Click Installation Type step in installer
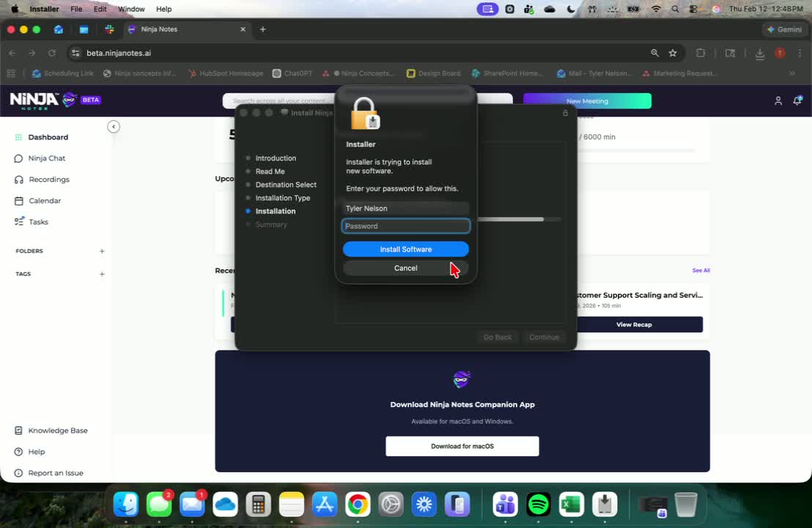The image size is (812, 528). pos(282,198)
